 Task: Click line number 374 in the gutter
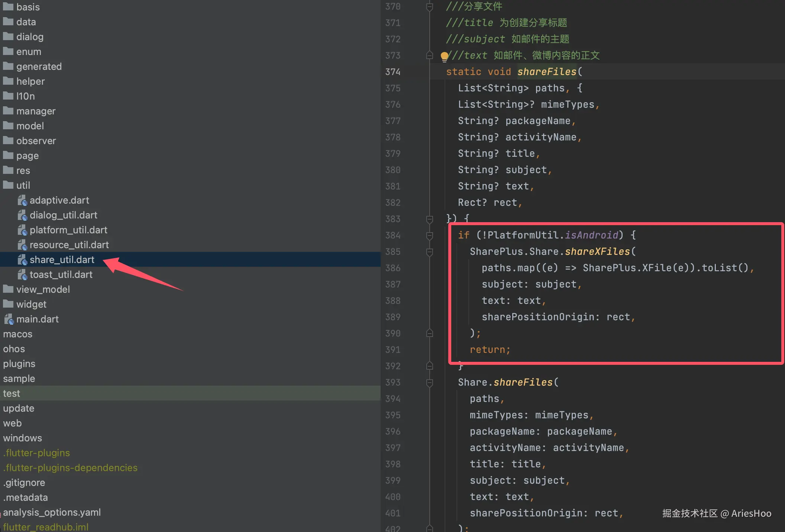point(393,72)
